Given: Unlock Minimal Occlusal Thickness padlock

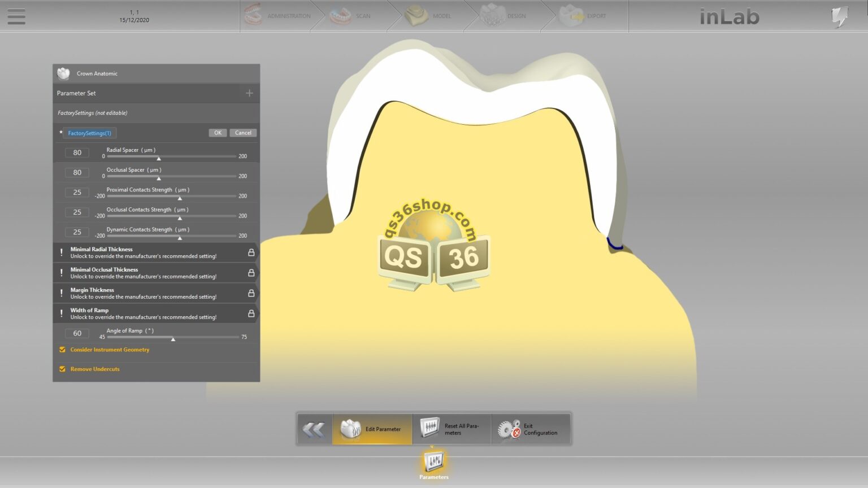Looking at the screenshot, I should pos(251,273).
